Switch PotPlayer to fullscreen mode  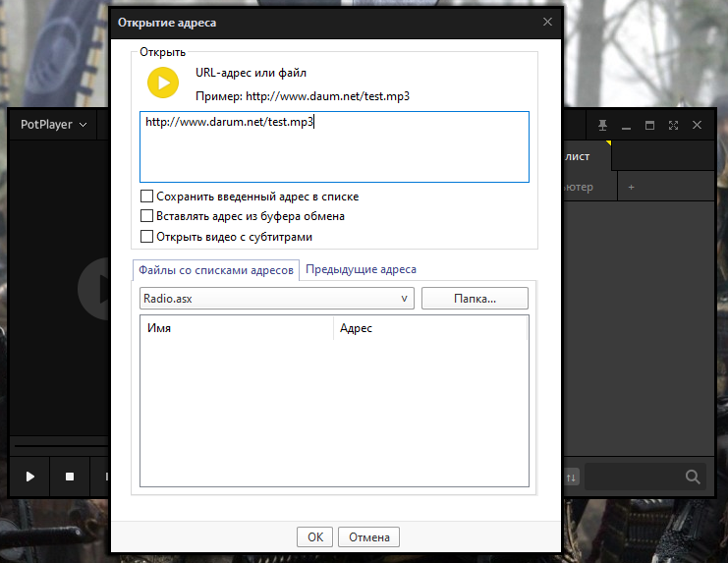(673, 125)
